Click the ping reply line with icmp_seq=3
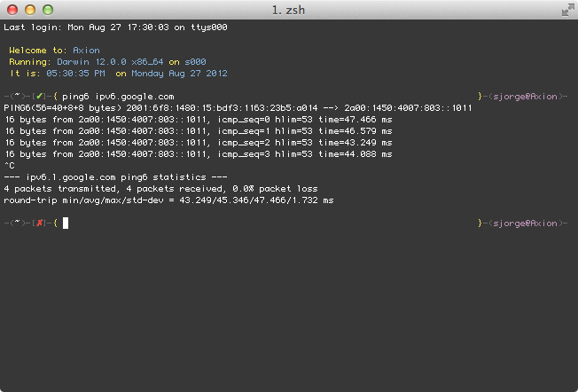This screenshot has height=392, width=578. point(199,153)
